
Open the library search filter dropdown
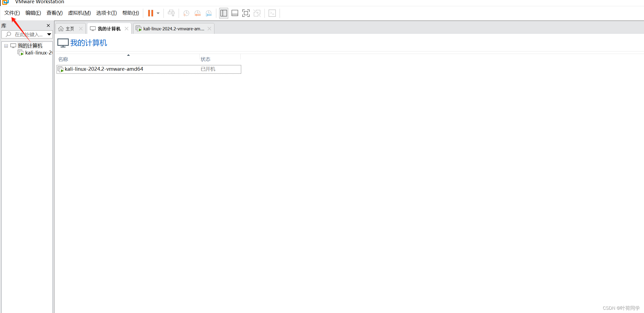coord(49,34)
